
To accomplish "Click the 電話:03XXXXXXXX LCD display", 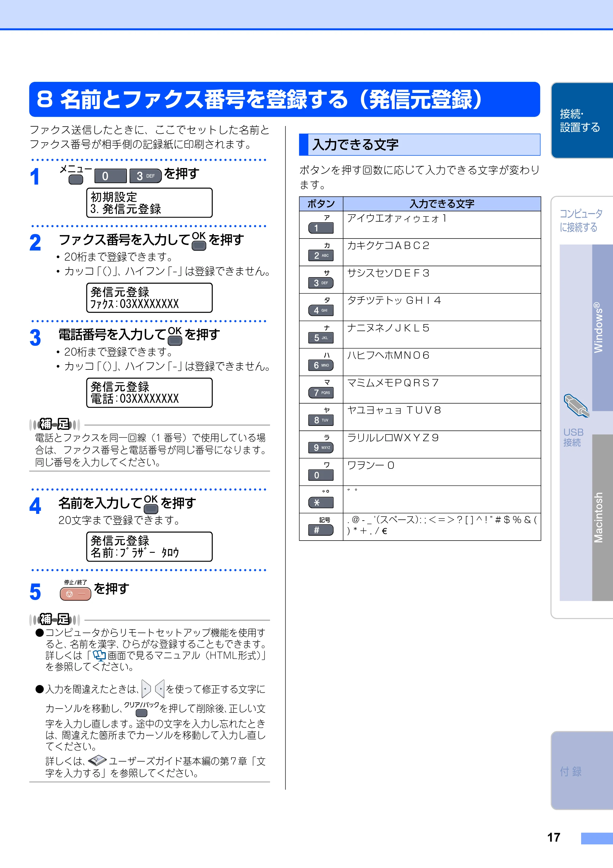I will coord(149,392).
